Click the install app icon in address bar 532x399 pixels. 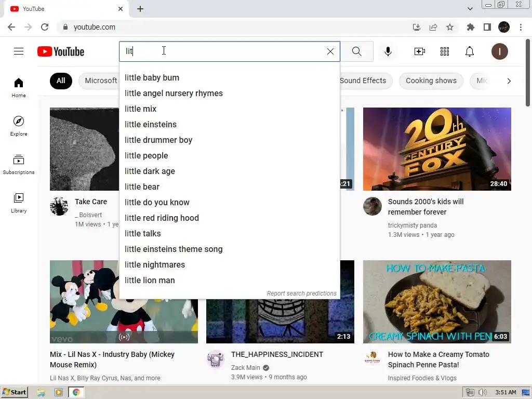(416, 27)
